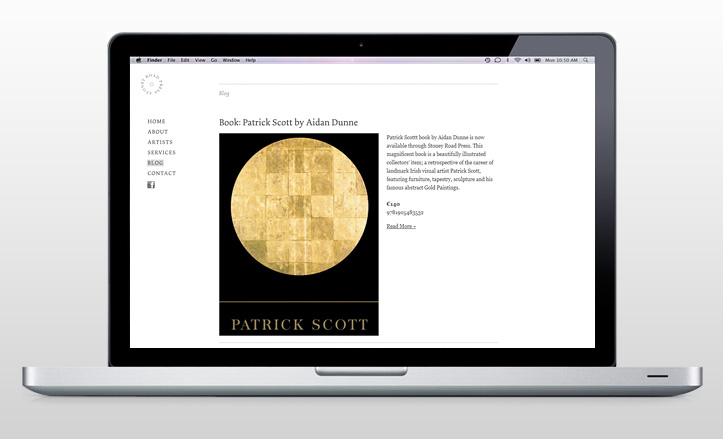This screenshot has height=439, width=723.
Task: Open the Wi-Fi status icon
Action: tap(517, 60)
